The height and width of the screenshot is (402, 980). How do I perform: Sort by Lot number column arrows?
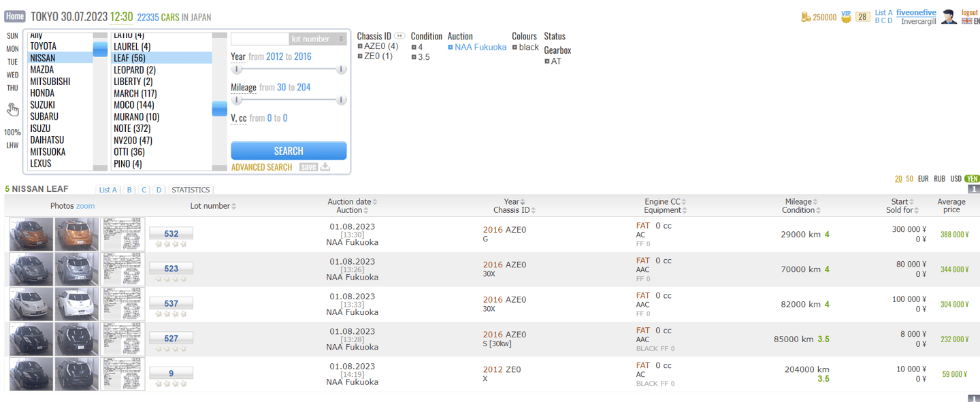pos(233,206)
